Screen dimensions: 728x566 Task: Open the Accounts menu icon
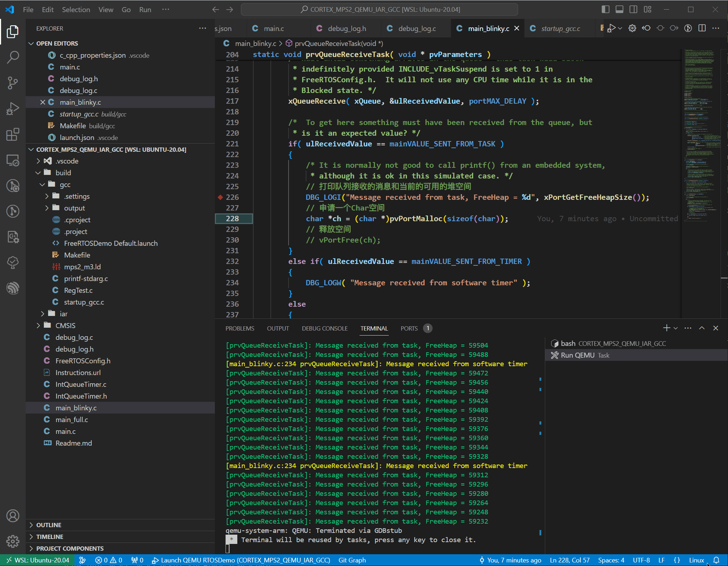pyautogui.click(x=13, y=515)
